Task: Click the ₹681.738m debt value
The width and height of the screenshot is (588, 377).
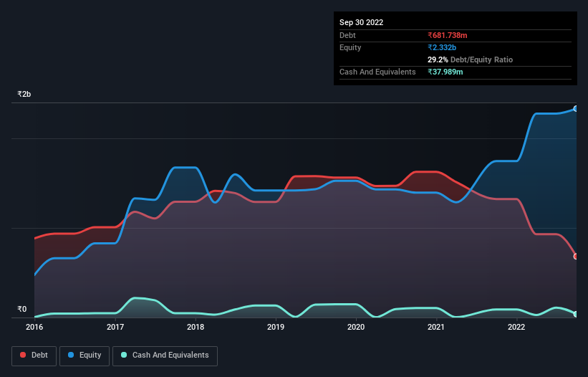Action: tap(448, 35)
